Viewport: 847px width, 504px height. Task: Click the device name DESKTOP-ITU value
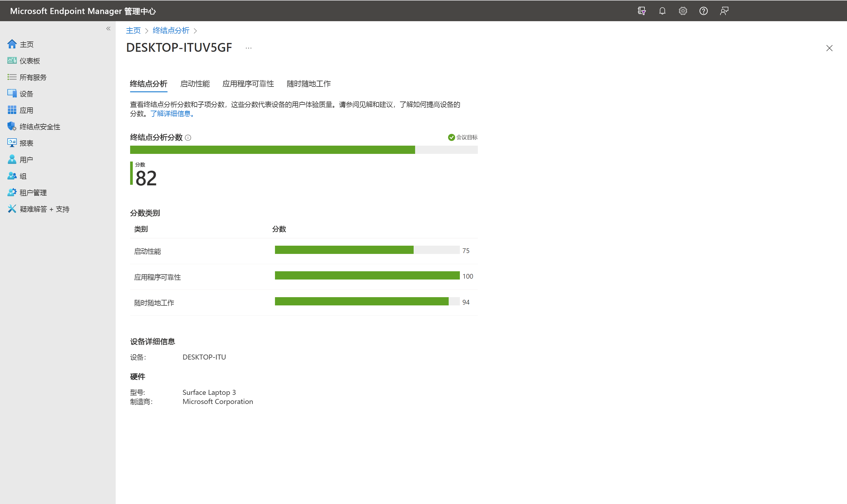tap(204, 357)
